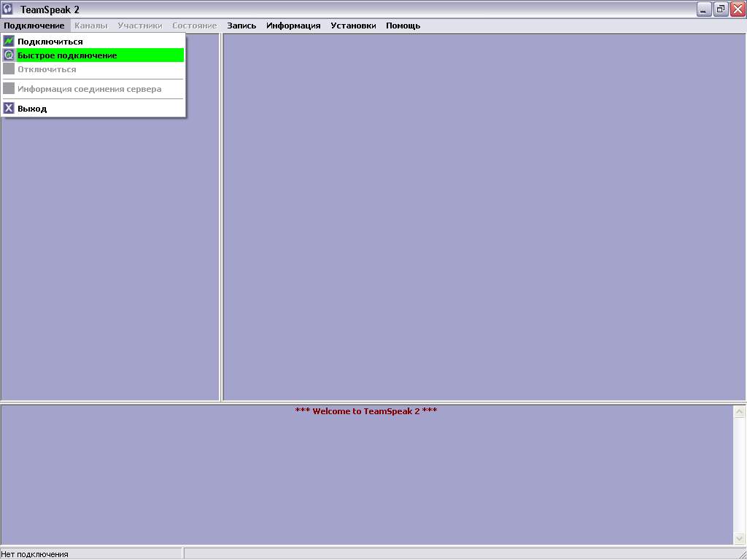Click the grayed Состояние menu
Viewport: 747px width, 560px height.
[x=194, y=26]
